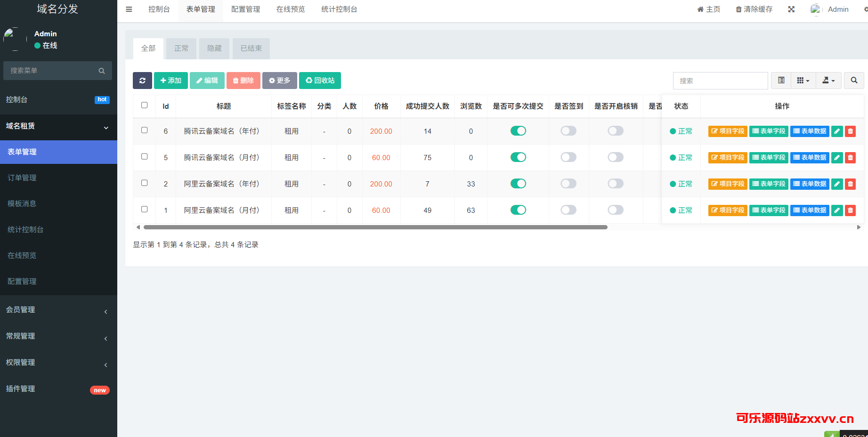Image resolution: width=868 pixels, height=437 pixels.
Task: Click the search magnifier button beside export
Action: click(854, 81)
